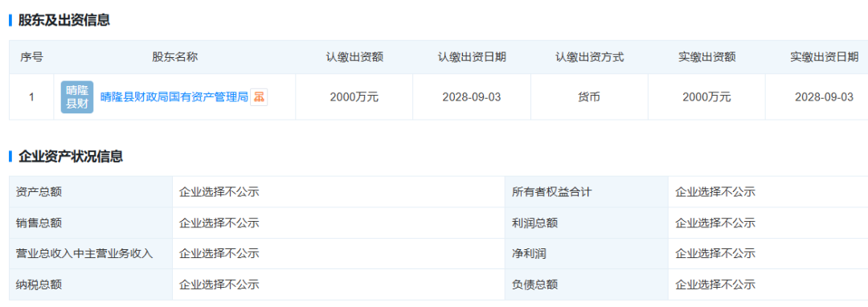
Task: Select row number 1 cell
Action: click(31, 96)
